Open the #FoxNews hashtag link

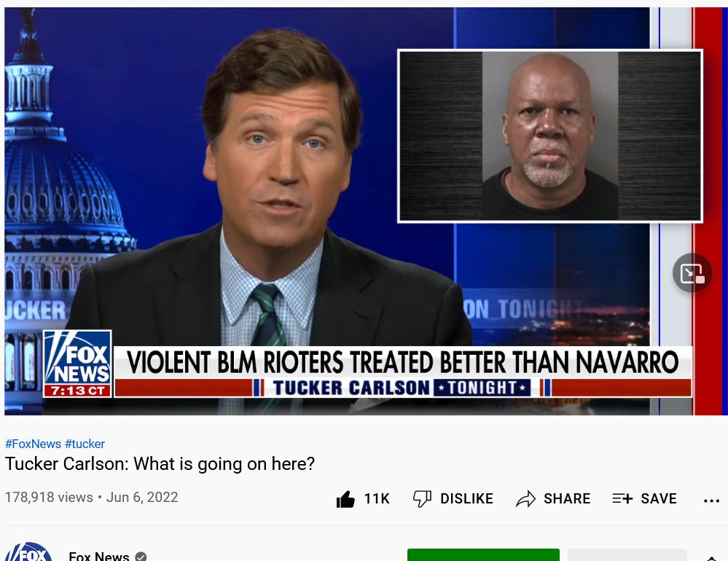pos(33,444)
